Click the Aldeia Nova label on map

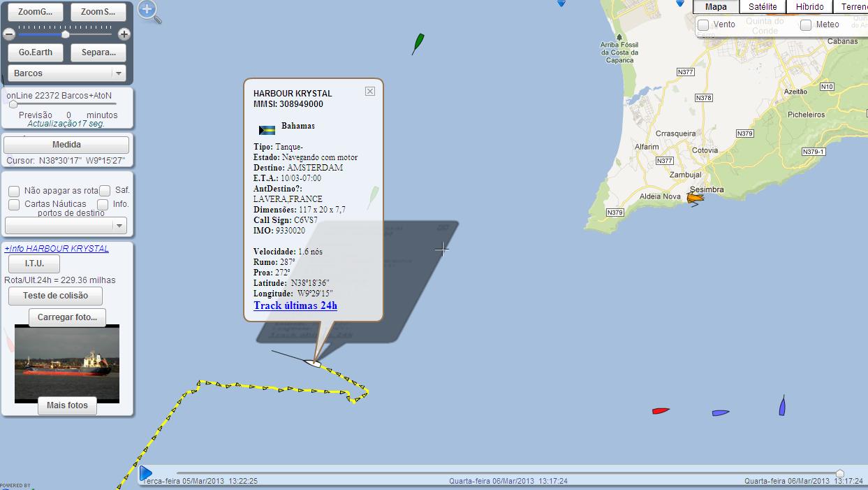pyautogui.click(x=660, y=196)
